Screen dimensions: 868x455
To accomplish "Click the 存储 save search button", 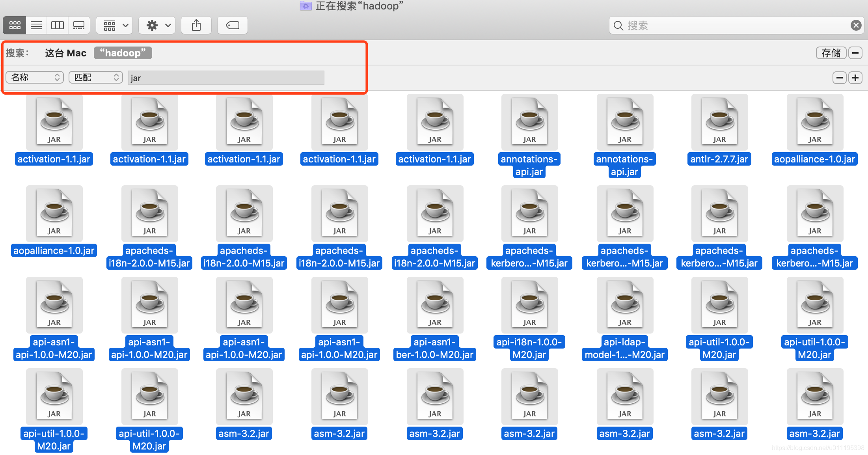I will click(831, 53).
